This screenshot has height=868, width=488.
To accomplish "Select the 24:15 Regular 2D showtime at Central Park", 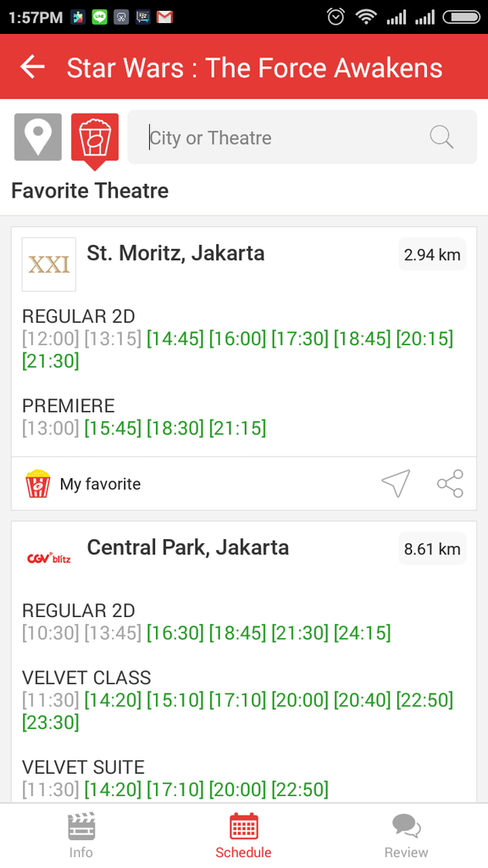I will click(362, 632).
